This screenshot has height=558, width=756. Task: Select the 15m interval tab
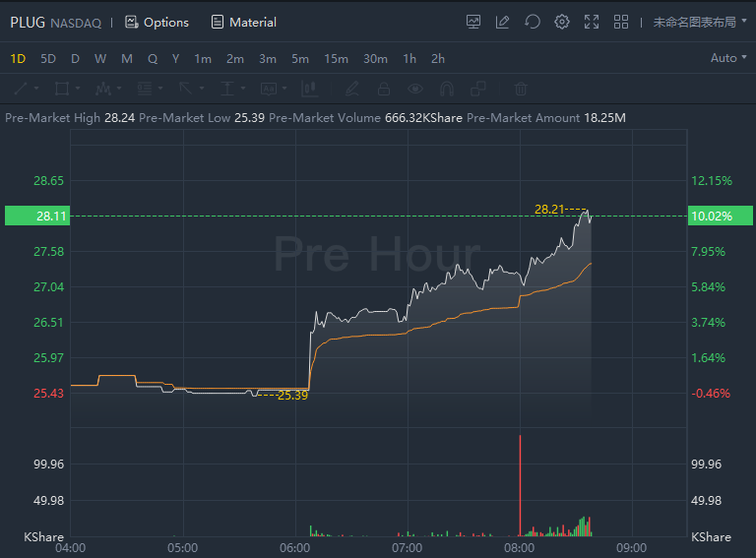(336, 58)
